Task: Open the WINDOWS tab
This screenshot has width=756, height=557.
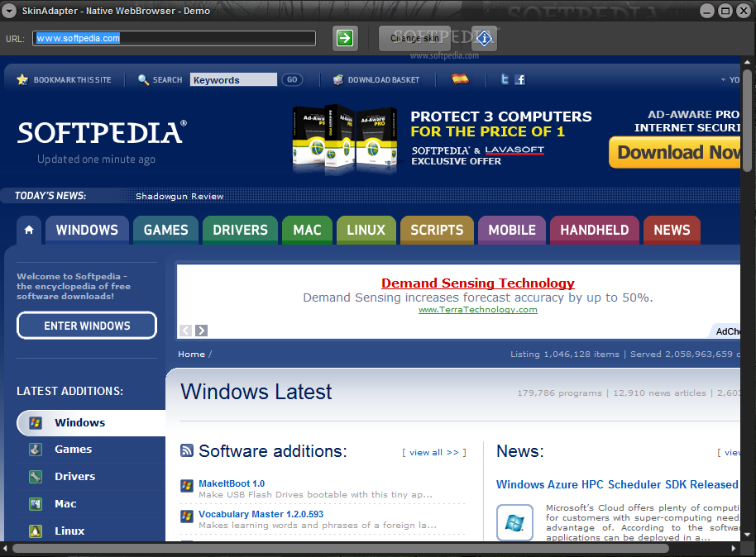Action: point(87,230)
